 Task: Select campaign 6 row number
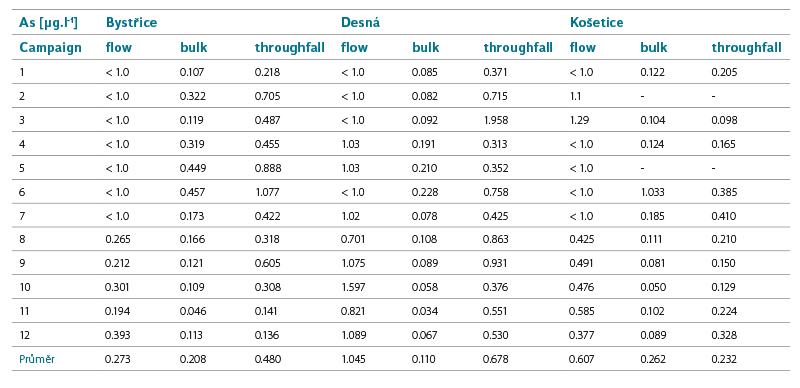click(x=22, y=192)
